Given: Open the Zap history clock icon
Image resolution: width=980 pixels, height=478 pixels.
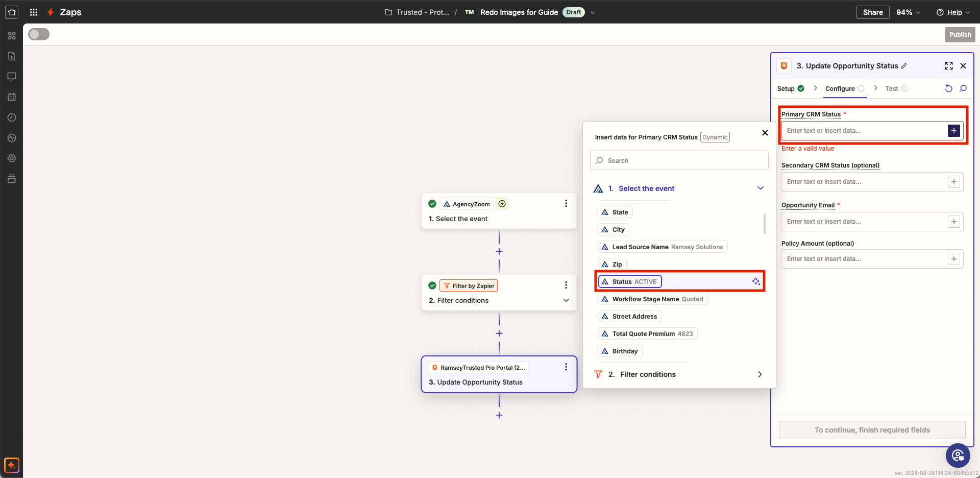Looking at the screenshot, I should pyautogui.click(x=12, y=117).
